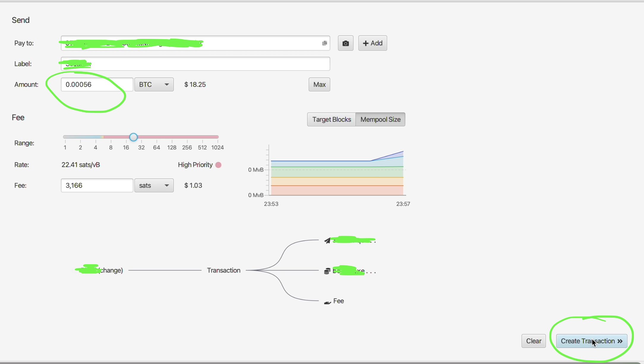Adjust the fee rate slider thumb
644x364 pixels.
(133, 137)
